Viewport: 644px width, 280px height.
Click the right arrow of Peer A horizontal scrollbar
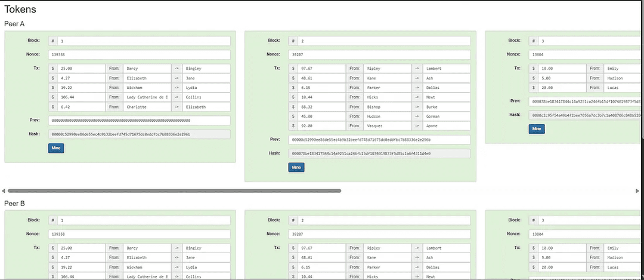tap(637, 191)
